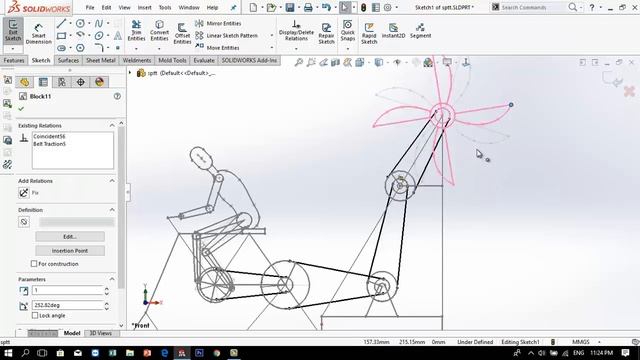Open the Exit Sketch dropdown arrow
This screenshot has height=360, width=640.
click(x=13, y=49)
